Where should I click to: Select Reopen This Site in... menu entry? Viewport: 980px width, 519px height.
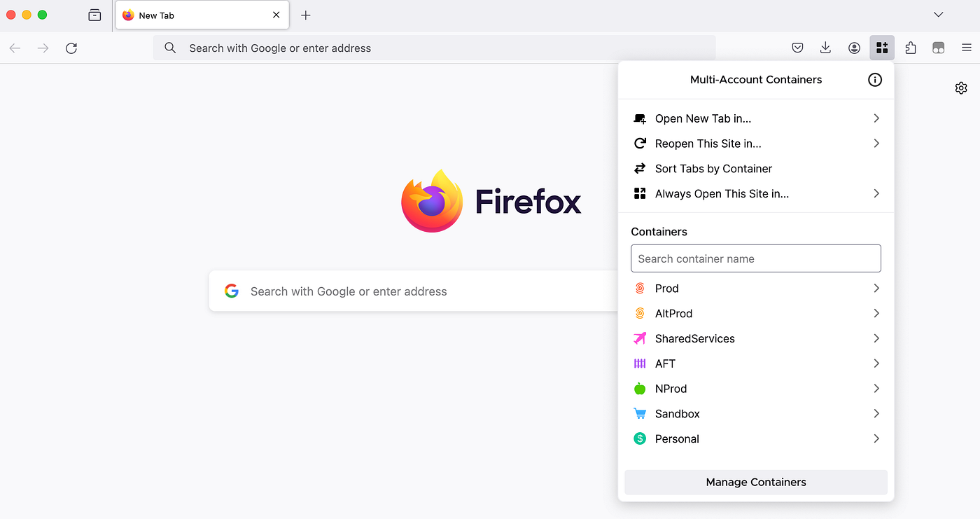[x=756, y=144]
